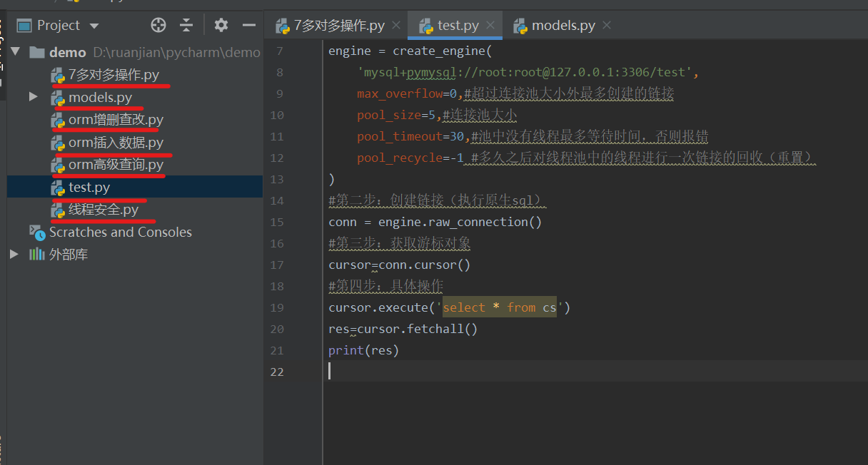Click the collapse all icon in Project panel
The image size is (868, 465).
186,26
